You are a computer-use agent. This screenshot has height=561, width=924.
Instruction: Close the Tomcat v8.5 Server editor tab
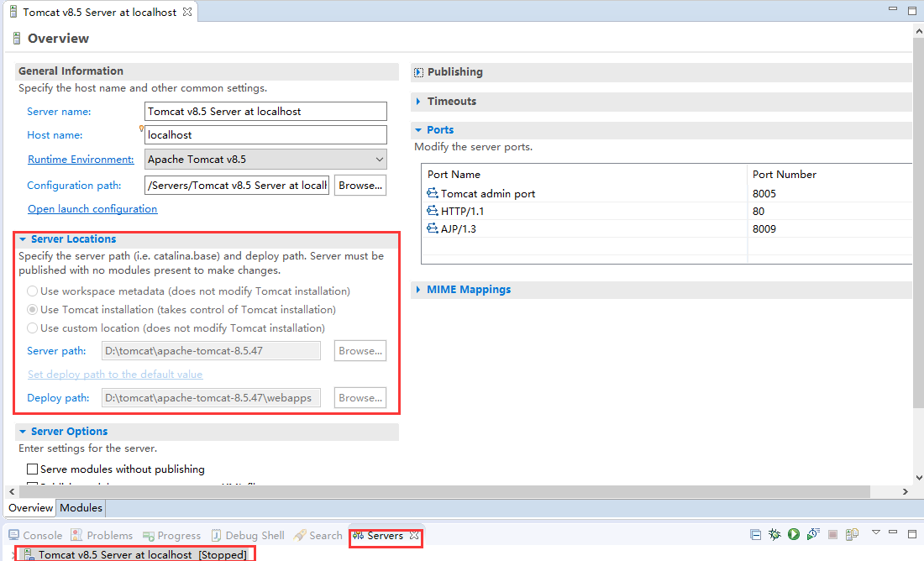point(187,13)
